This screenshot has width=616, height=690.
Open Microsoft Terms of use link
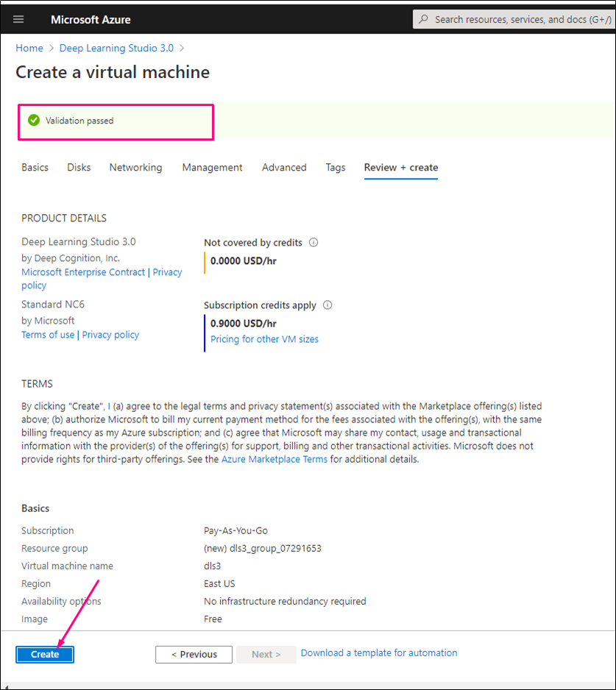click(48, 335)
